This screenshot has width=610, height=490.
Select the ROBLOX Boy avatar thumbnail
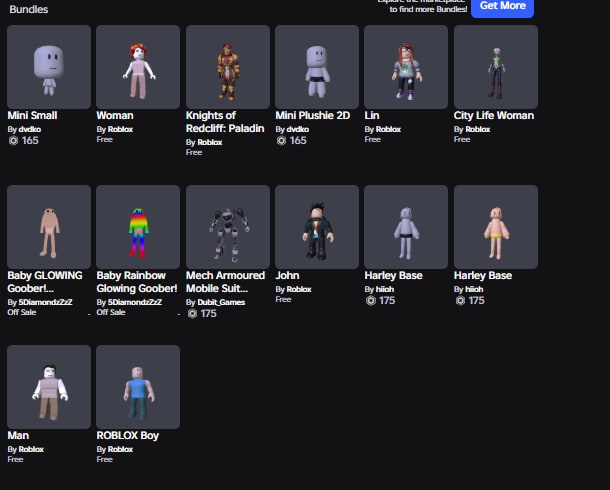[138, 387]
